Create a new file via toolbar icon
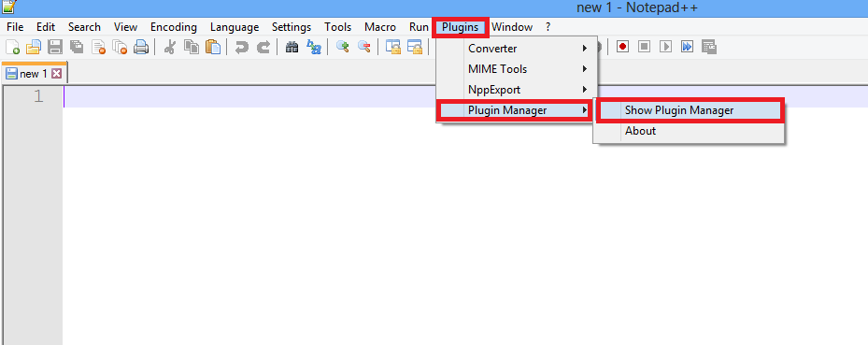868x345 pixels. coord(13,47)
